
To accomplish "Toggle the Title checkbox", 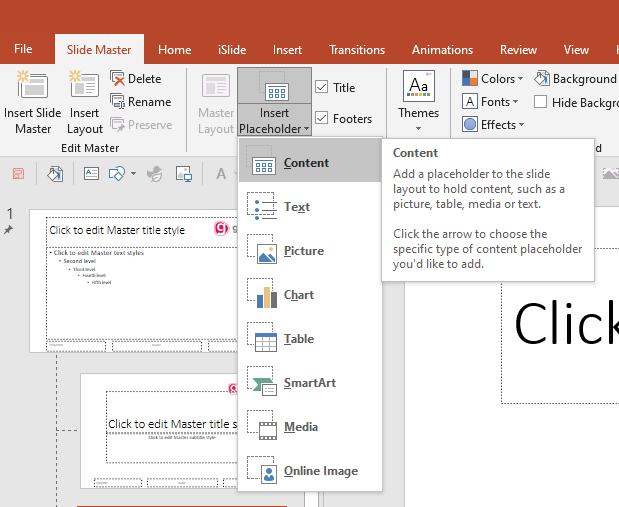I will tap(321, 87).
